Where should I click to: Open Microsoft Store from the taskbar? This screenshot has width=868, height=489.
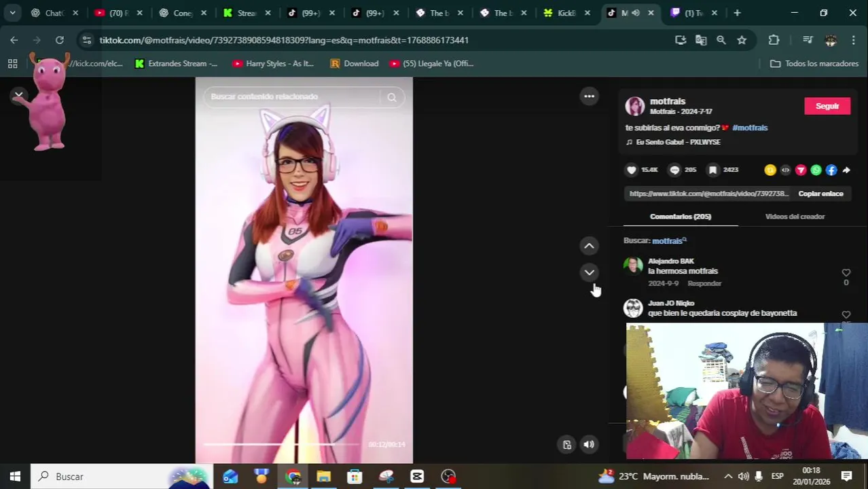tap(355, 477)
